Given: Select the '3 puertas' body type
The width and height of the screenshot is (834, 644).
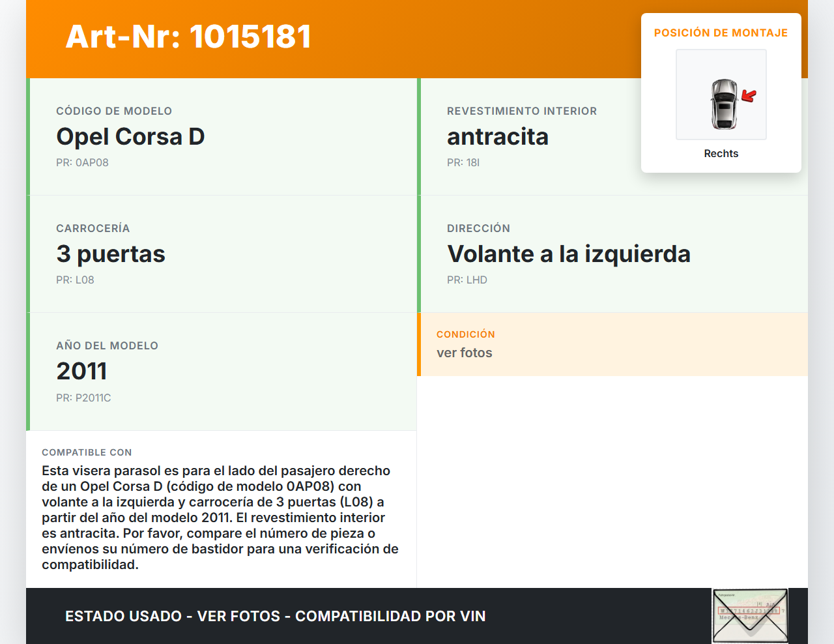Looking at the screenshot, I should coord(111,254).
